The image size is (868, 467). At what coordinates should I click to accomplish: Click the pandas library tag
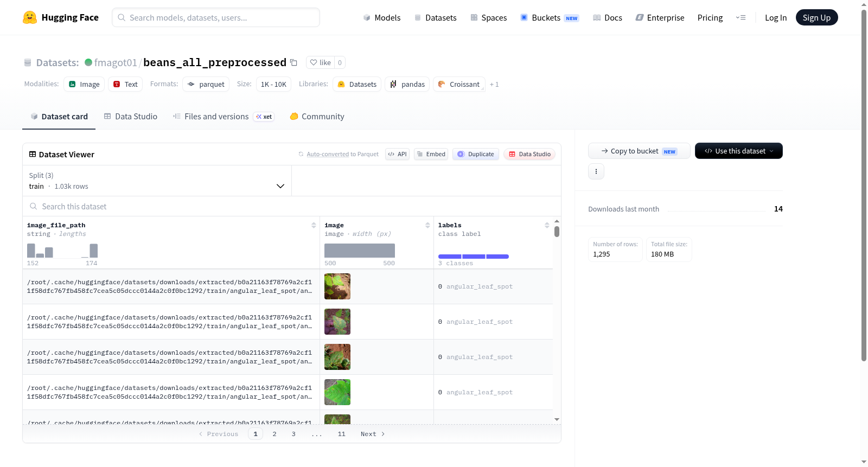(x=407, y=84)
